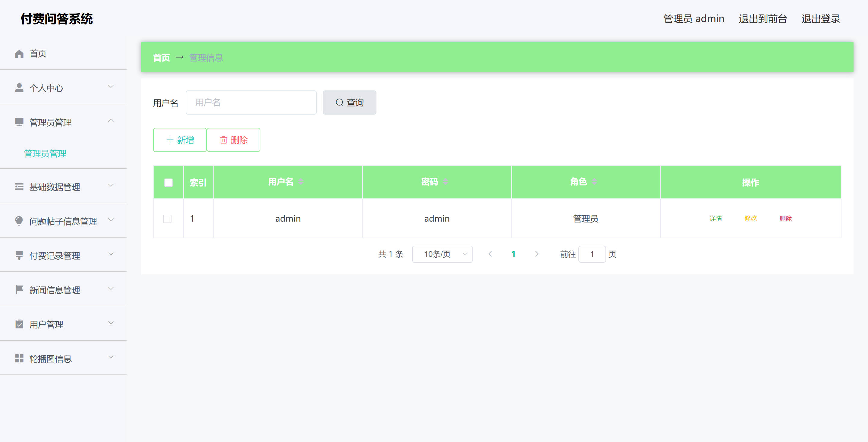The width and height of the screenshot is (868, 442).
Task: Open the 10条/页 page size dropdown
Action: click(442, 254)
